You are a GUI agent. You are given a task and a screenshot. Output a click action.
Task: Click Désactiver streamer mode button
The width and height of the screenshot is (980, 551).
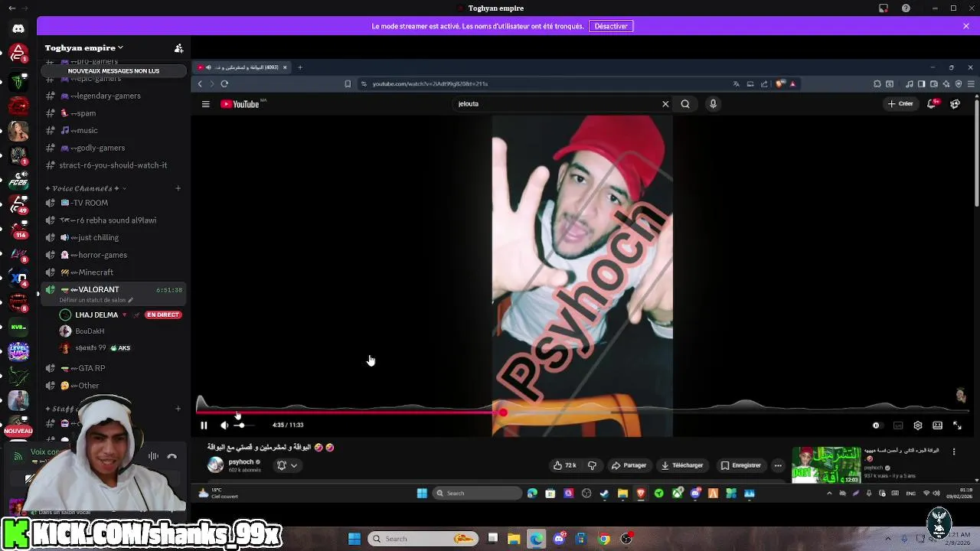tap(611, 26)
